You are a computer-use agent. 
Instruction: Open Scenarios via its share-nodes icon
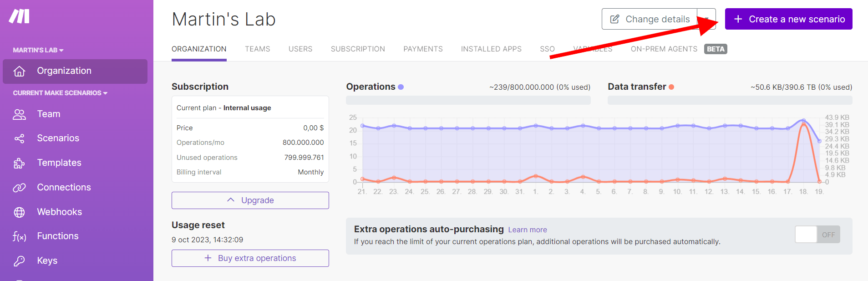point(19,138)
